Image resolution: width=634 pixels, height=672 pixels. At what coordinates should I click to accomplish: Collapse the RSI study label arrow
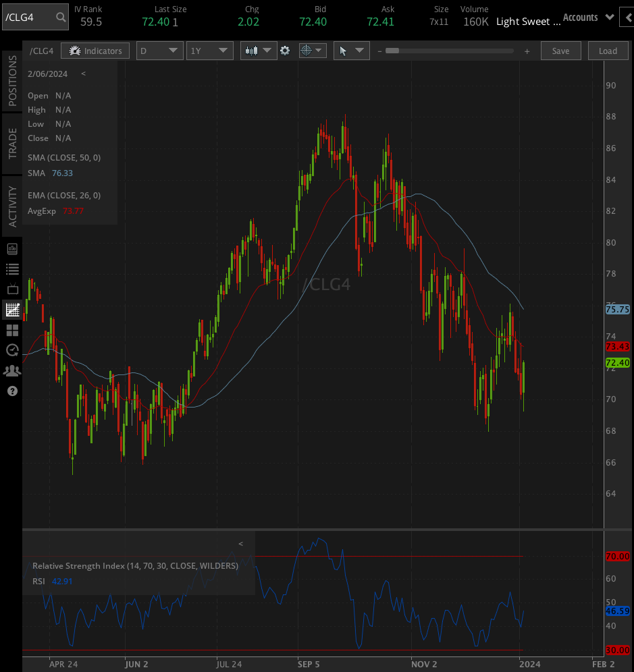(240, 544)
